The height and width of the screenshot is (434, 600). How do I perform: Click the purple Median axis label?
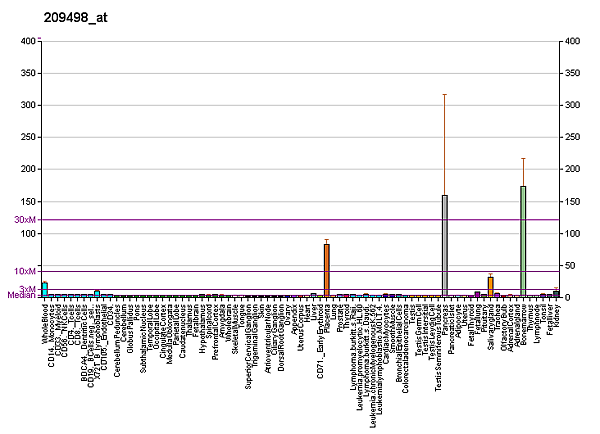click(x=20, y=296)
